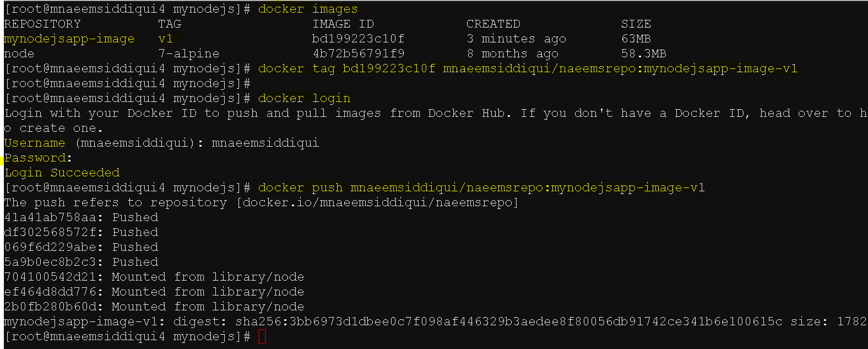
Task: Click the highlighted Username label
Action: click(x=35, y=143)
